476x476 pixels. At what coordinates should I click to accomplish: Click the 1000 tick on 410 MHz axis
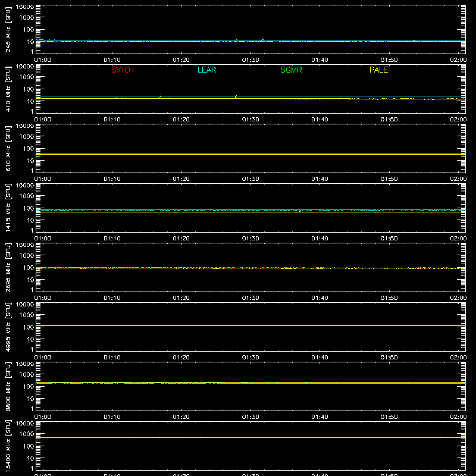coord(27,77)
